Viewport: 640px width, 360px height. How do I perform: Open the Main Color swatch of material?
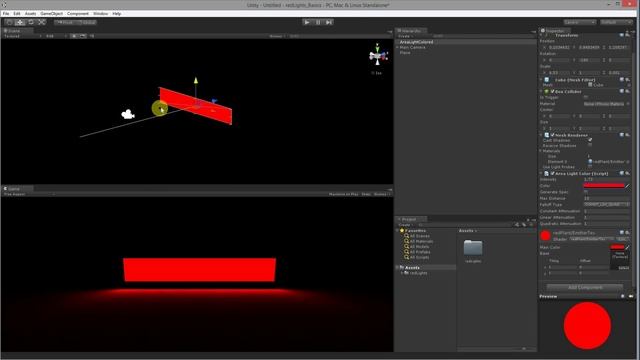tap(617, 247)
